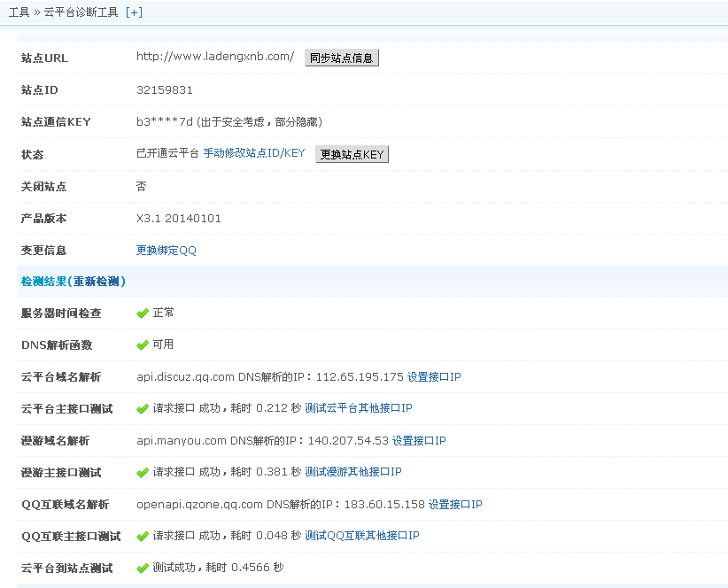Click the product version X3.1 20140101
Viewport: 728px width, 588px height.
[x=179, y=219]
